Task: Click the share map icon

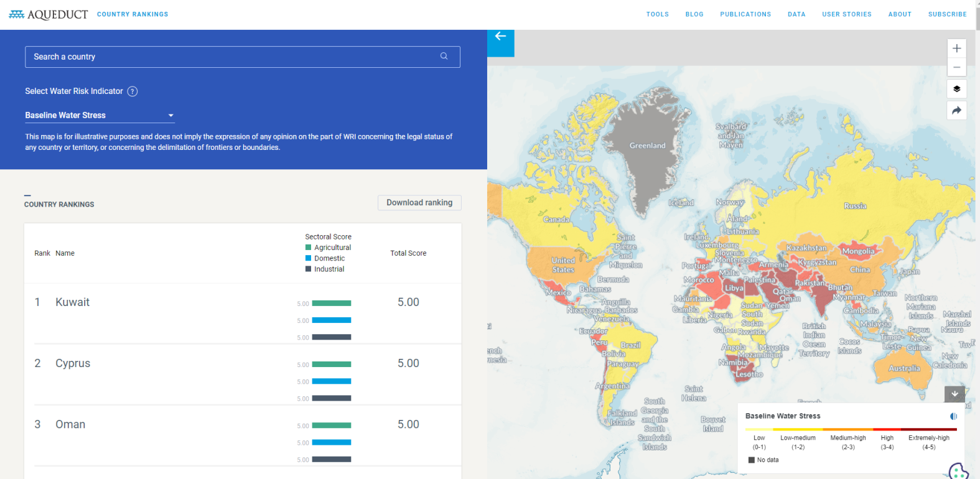Action: click(956, 111)
